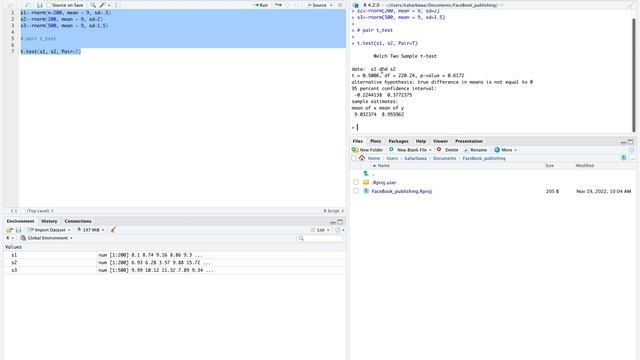Open the .Rproj.user folder link

384,182
